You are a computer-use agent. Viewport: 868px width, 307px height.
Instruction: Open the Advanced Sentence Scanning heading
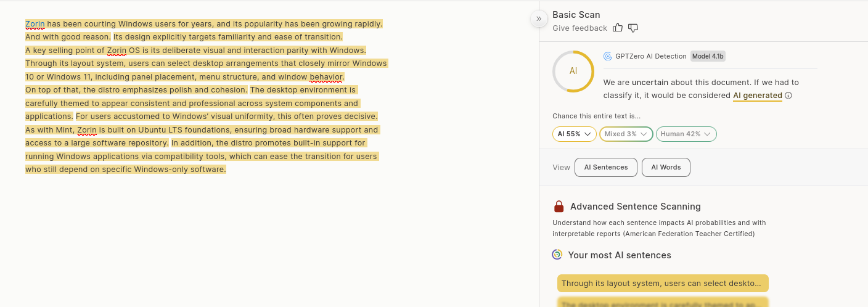pyautogui.click(x=635, y=207)
